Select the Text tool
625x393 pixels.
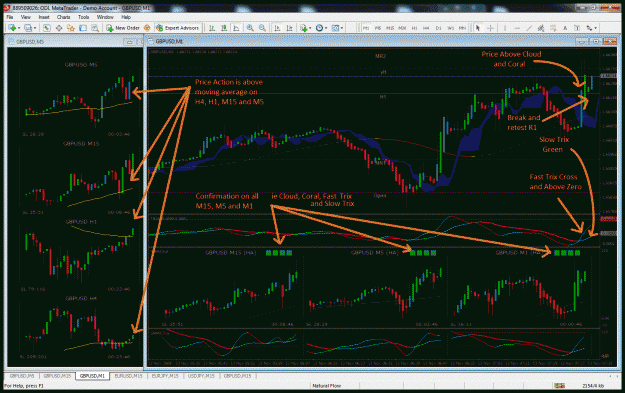click(x=565, y=28)
